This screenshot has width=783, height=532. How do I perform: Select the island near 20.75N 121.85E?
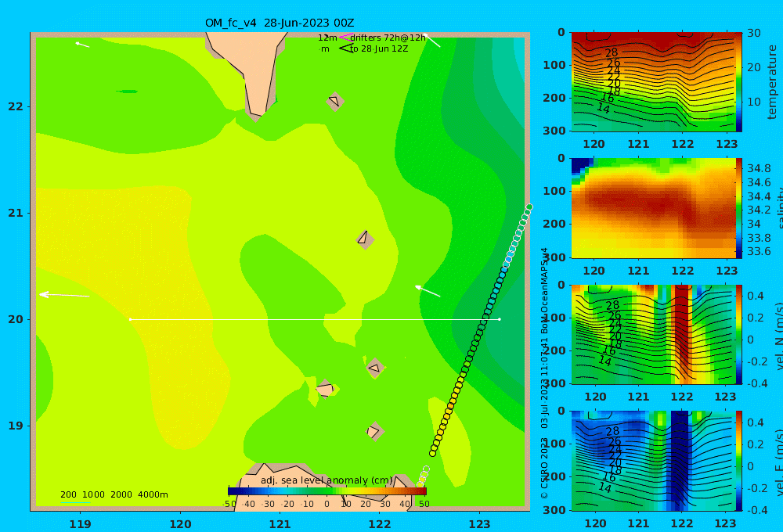pyautogui.click(x=365, y=239)
